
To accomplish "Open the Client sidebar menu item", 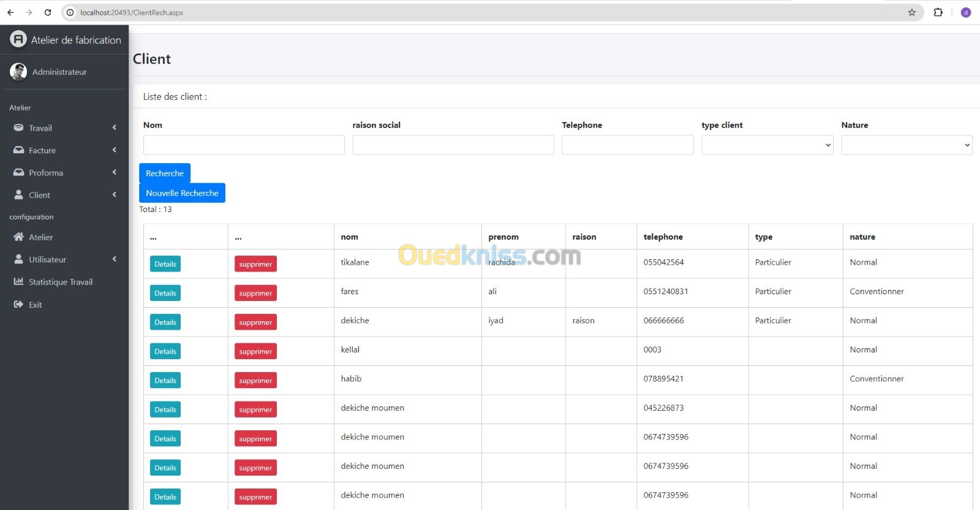I will [40, 195].
